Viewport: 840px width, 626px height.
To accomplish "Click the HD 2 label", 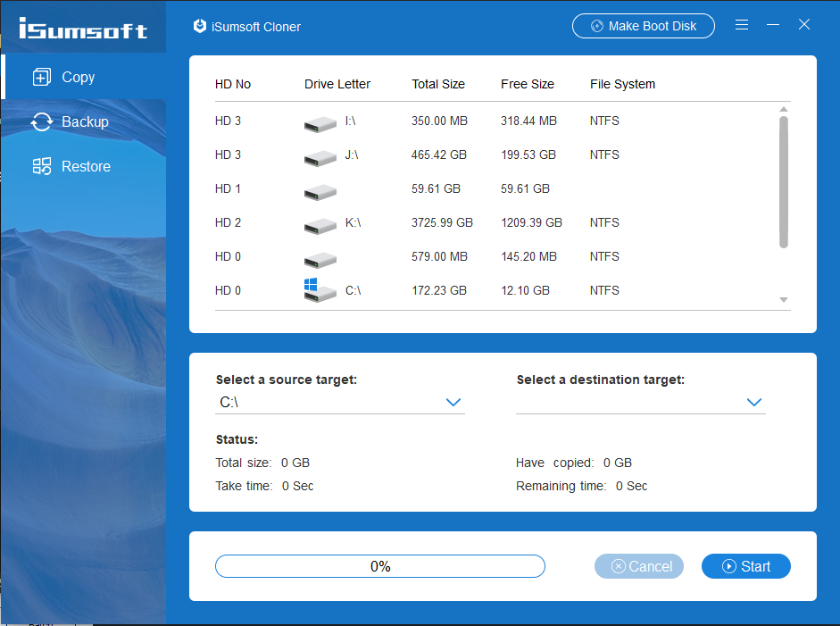I will (x=228, y=222).
